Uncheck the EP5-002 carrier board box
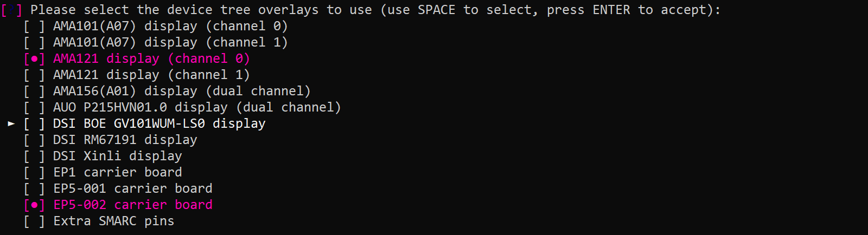The width and height of the screenshot is (868, 235). 34,205
